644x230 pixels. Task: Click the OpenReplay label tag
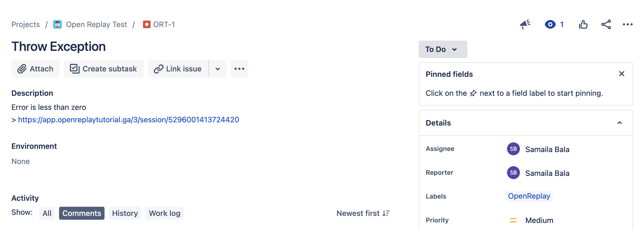529,196
